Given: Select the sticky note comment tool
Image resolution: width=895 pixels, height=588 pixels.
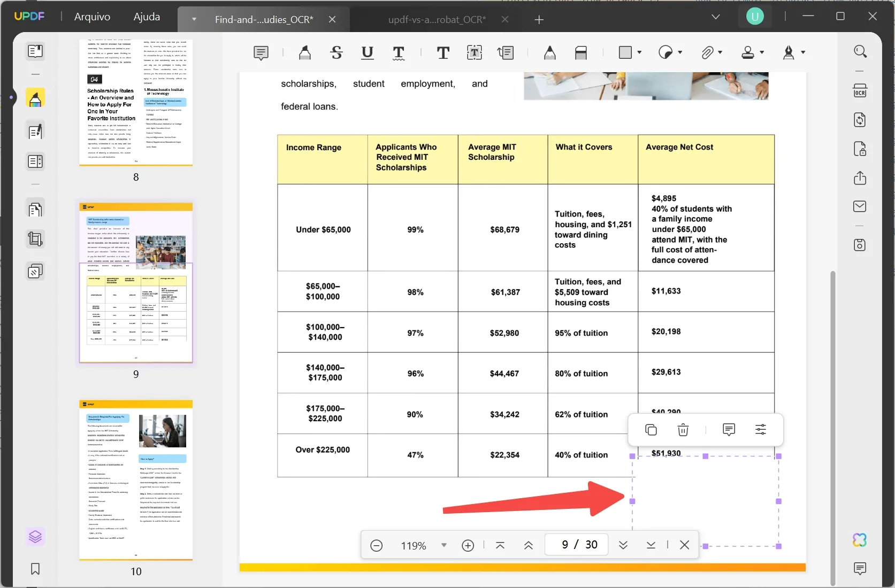Looking at the screenshot, I should pos(261,53).
